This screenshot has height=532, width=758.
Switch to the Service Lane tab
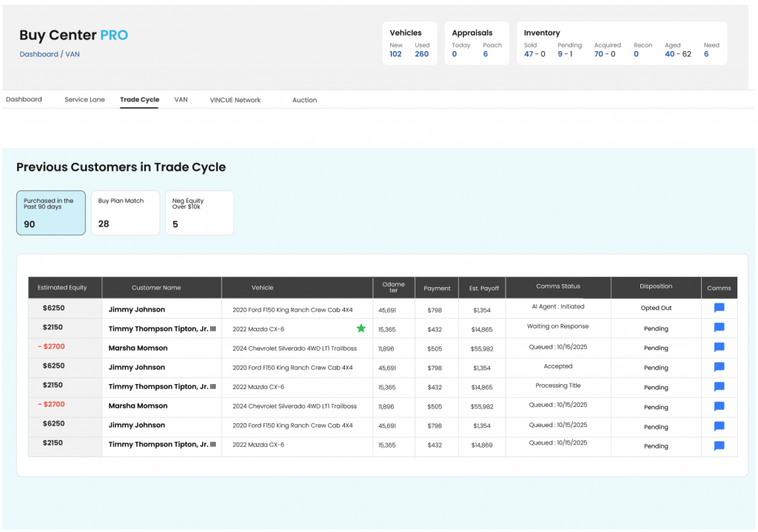click(84, 100)
